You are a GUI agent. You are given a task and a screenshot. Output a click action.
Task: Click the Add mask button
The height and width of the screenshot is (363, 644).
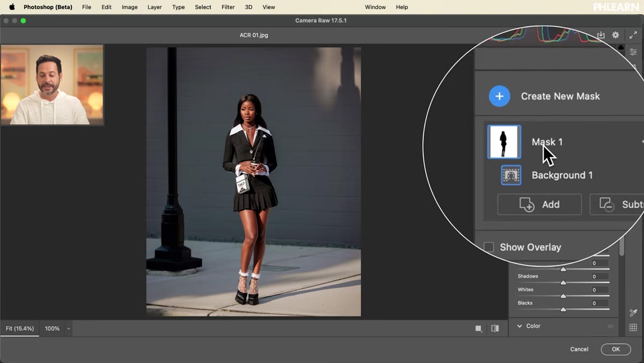coord(539,205)
